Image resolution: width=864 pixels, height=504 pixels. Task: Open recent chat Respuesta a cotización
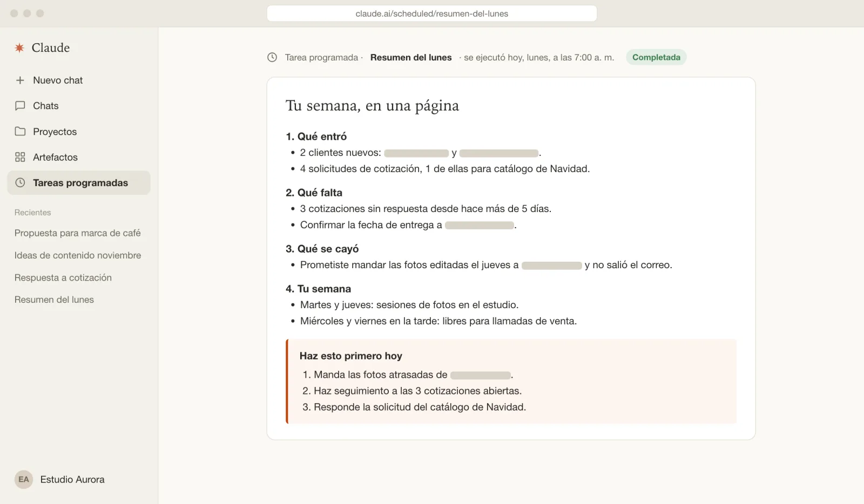tap(63, 277)
